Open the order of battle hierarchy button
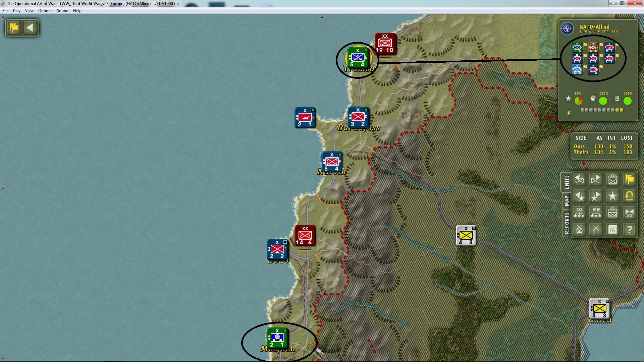The width and height of the screenshot is (644, 362). click(579, 213)
